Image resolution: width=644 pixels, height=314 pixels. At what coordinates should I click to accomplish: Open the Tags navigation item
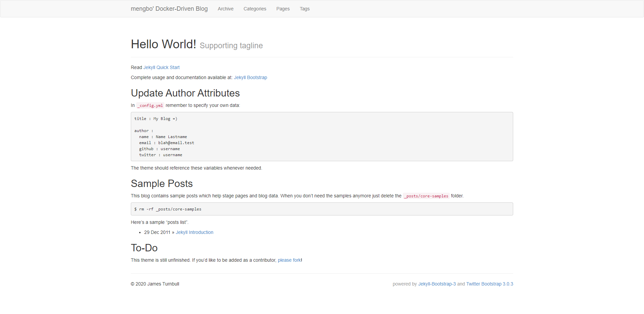(305, 9)
